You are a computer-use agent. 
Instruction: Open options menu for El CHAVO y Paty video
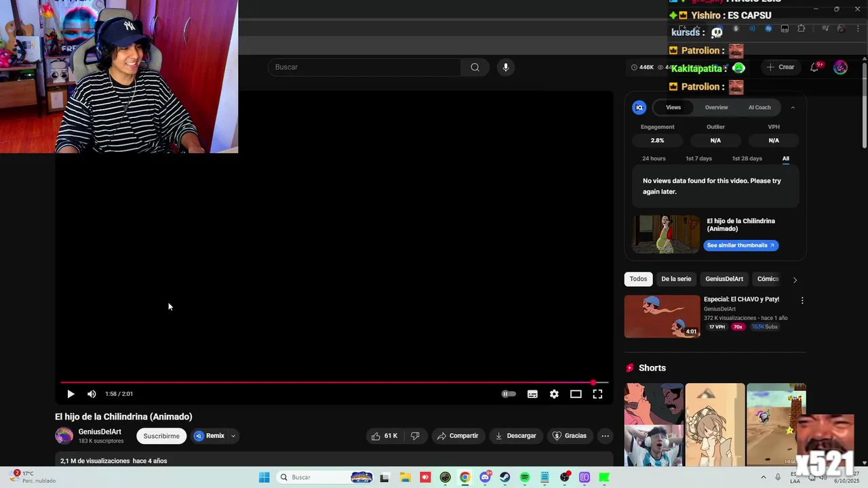(802, 300)
